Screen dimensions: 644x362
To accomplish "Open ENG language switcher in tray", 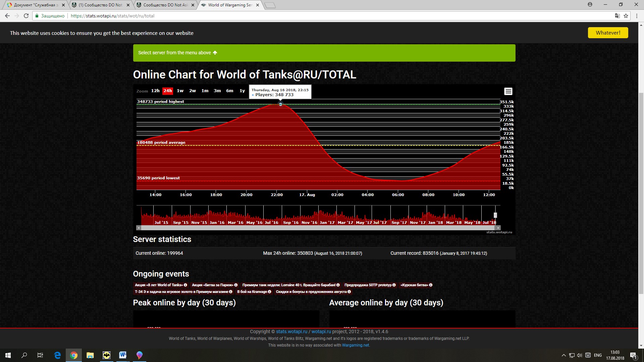I will pyautogui.click(x=598, y=355).
